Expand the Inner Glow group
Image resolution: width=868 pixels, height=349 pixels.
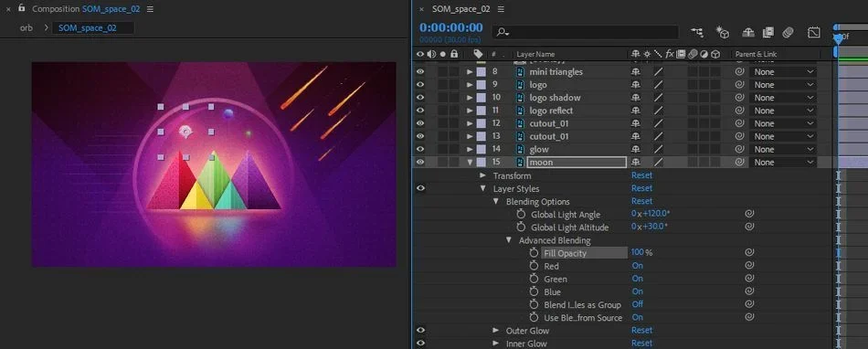point(496,344)
